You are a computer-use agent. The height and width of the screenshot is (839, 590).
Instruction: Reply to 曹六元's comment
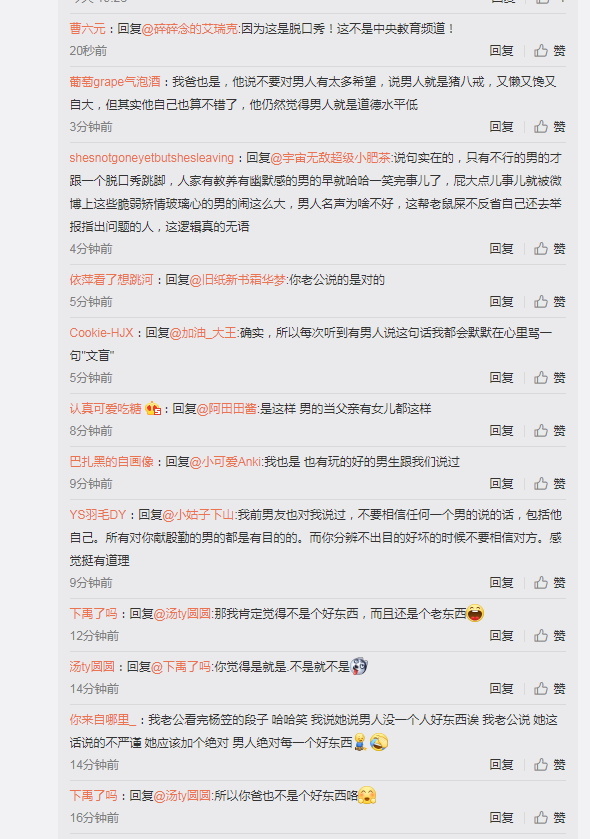(501, 51)
